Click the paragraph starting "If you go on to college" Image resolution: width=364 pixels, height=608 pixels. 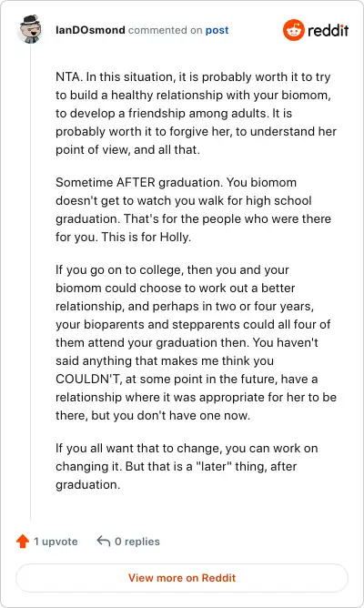197,342
